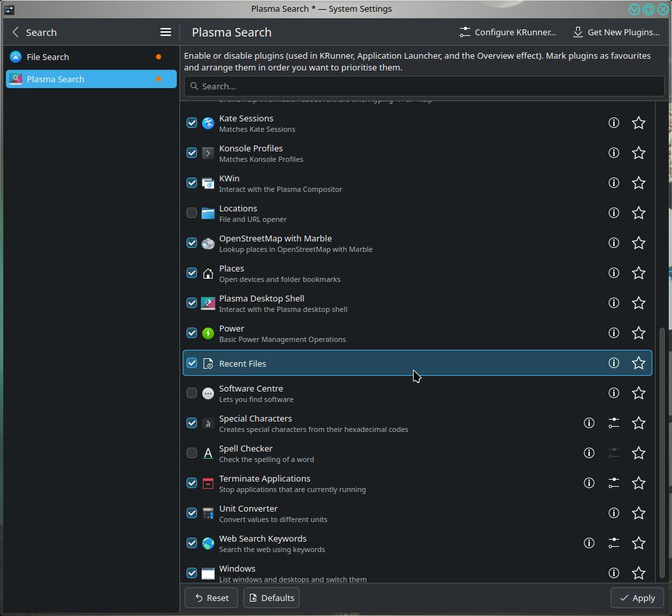672x616 pixels.
Task: Toggle the KWin plugin checkbox
Action: pos(192,183)
